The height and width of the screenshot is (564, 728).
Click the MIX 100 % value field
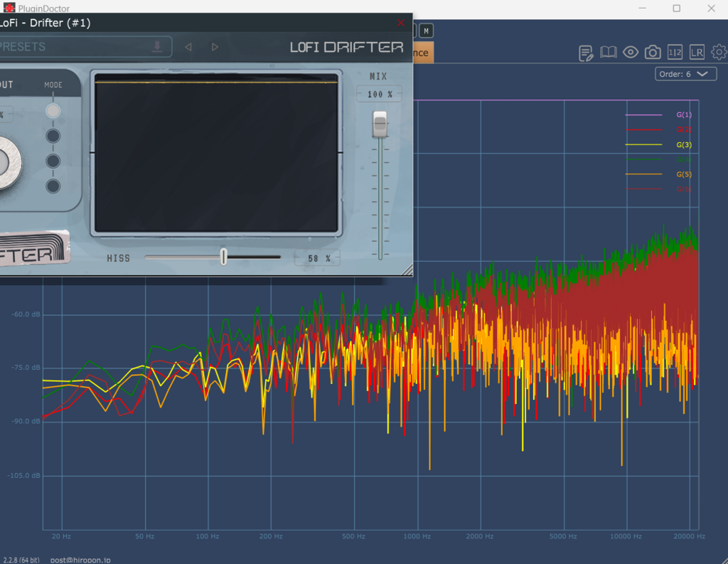coord(380,95)
